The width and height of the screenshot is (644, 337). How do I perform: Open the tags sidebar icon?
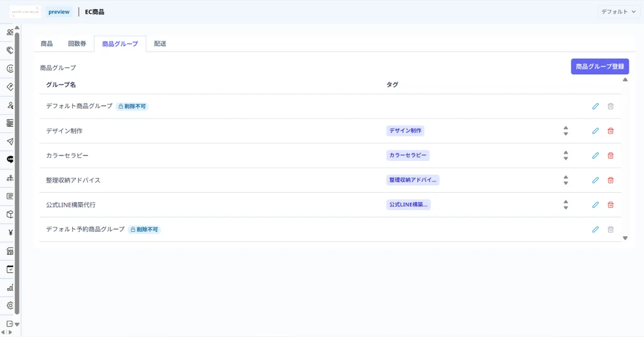10,50
